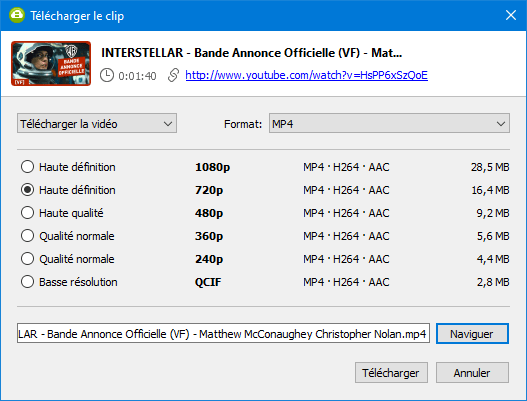
Task: Click the 28,5 MB file size
Action: (490, 167)
